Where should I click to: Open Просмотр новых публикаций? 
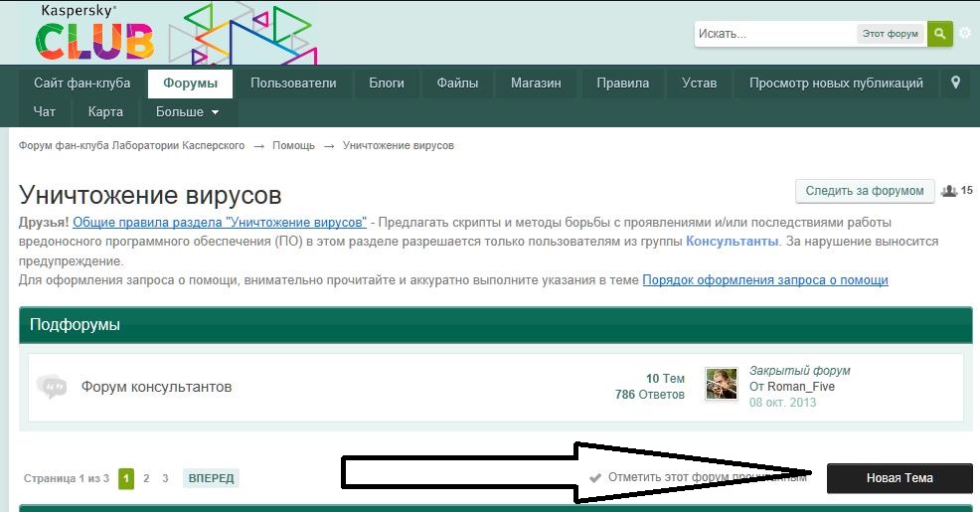pos(836,84)
